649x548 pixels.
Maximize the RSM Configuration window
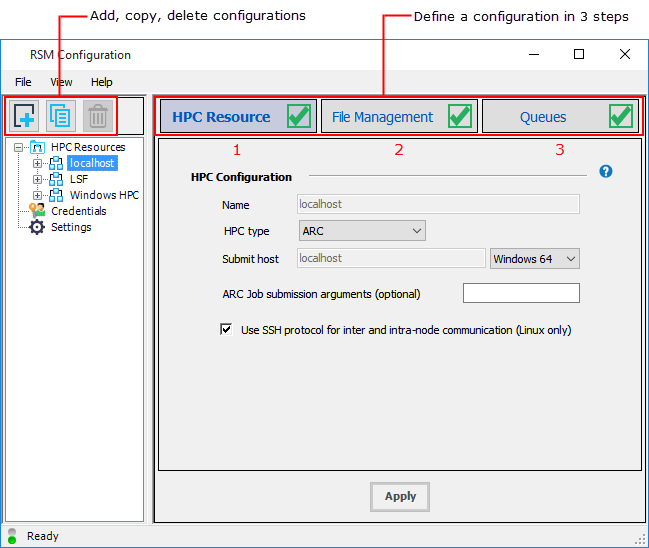pyautogui.click(x=579, y=54)
